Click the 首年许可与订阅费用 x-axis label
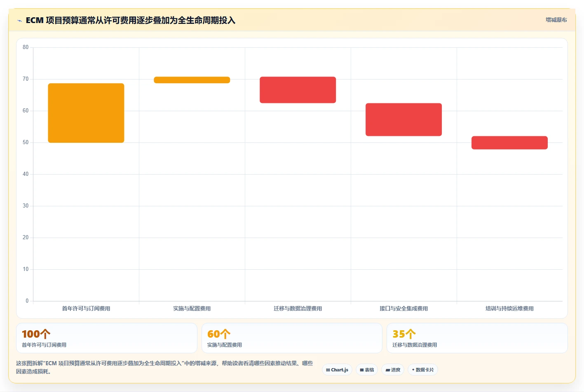The width and height of the screenshot is (584, 392). pyautogui.click(x=86, y=308)
